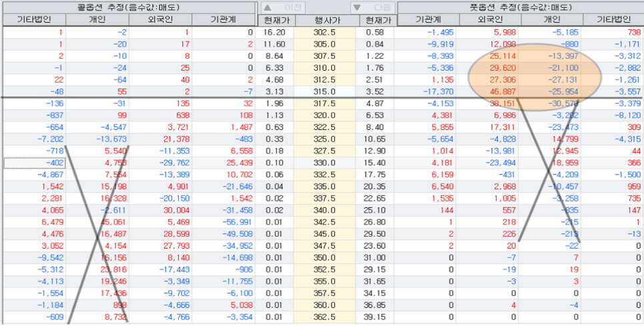Image resolution: width=644 pixels, height=326 pixels.
Task: Select the 330.0 strike price cell
Action: (326, 163)
